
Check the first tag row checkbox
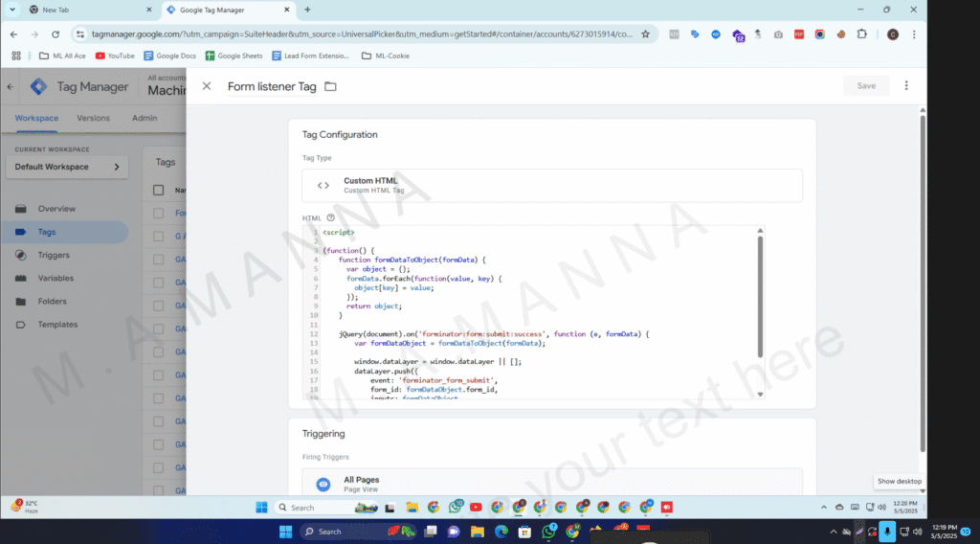pyautogui.click(x=159, y=213)
